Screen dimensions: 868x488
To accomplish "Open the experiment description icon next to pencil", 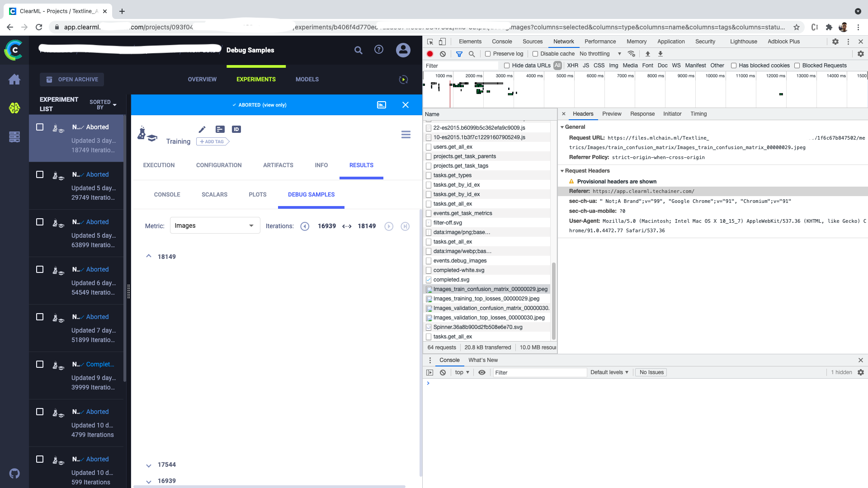I will pyautogui.click(x=220, y=129).
